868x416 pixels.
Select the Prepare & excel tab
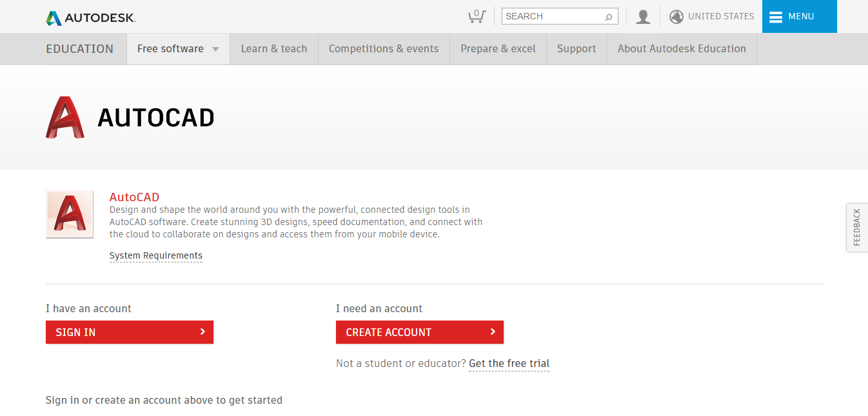tap(498, 49)
